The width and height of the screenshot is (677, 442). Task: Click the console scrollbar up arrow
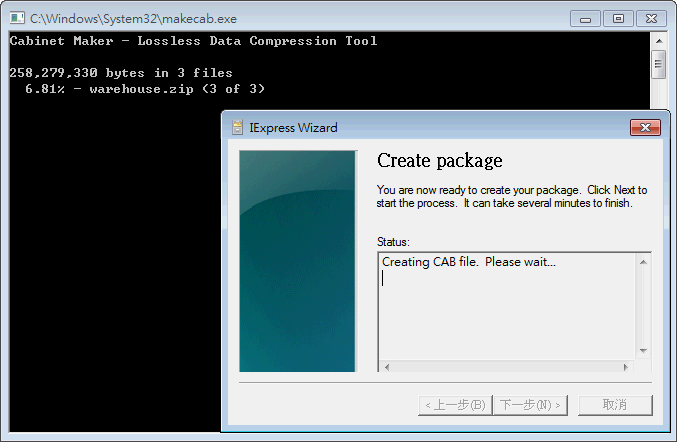coord(659,41)
